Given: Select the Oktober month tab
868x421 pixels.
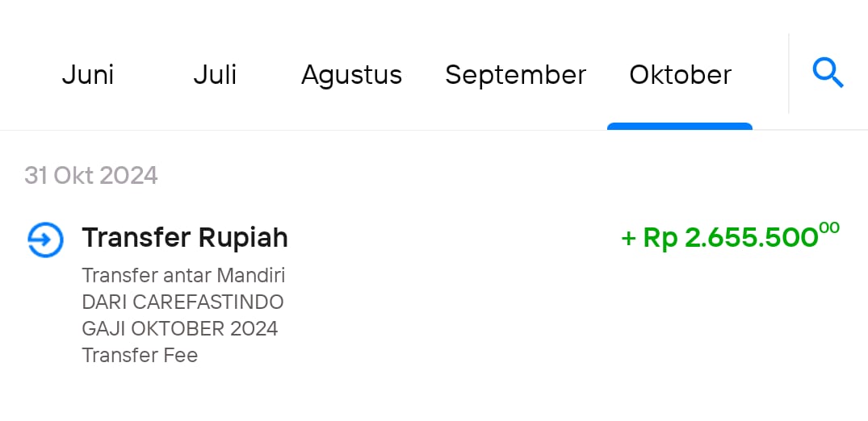Looking at the screenshot, I should click(x=681, y=75).
